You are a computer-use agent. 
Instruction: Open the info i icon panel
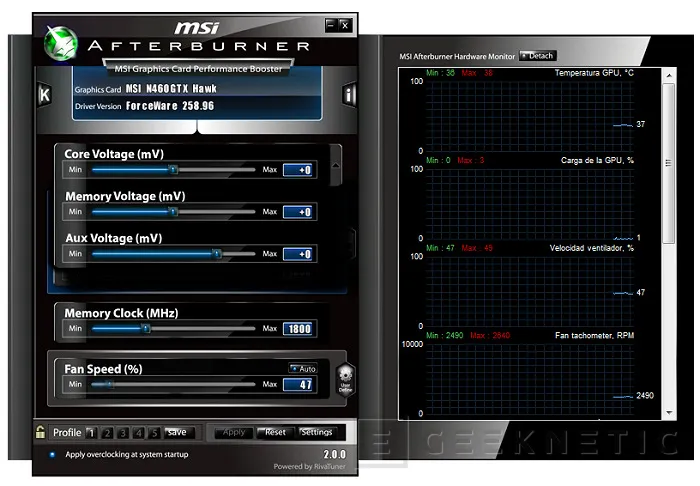click(349, 94)
